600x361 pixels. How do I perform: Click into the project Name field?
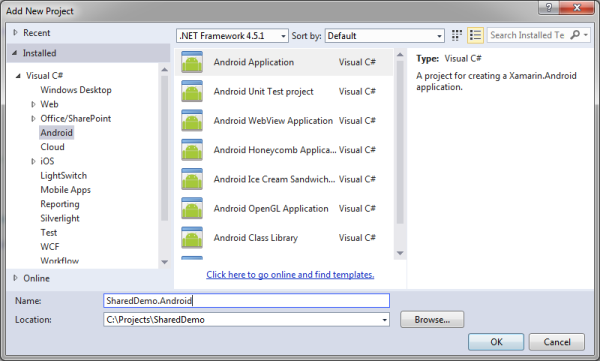click(246, 301)
